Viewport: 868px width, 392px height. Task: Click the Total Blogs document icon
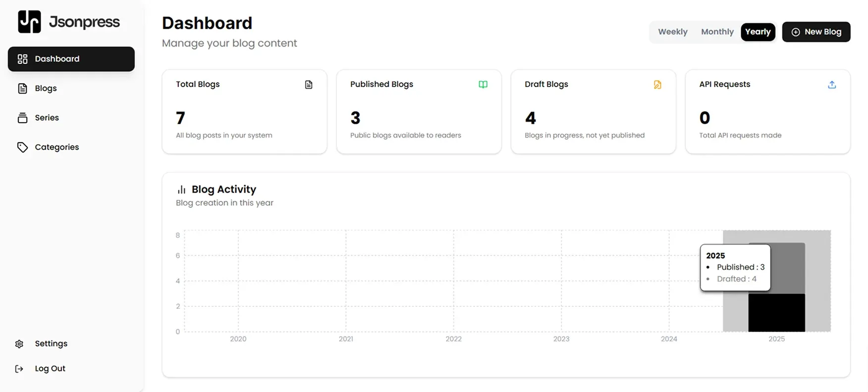tap(309, 85)
